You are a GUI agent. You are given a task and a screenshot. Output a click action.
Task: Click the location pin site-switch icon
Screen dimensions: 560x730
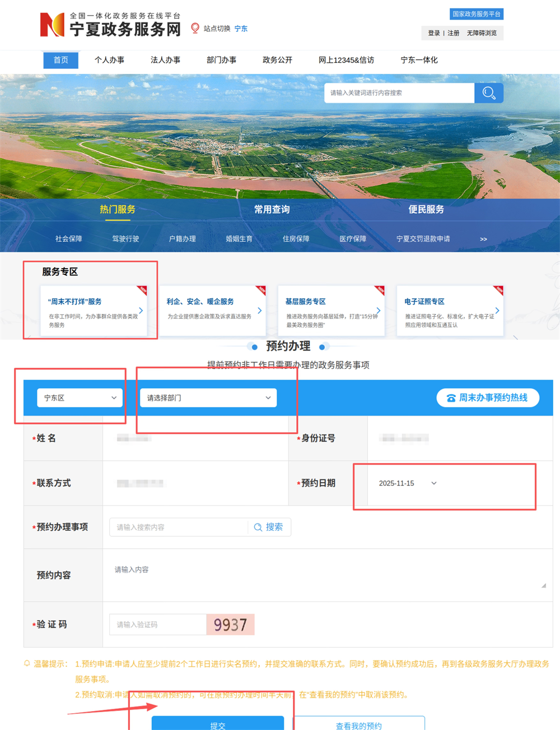[195, 28]
